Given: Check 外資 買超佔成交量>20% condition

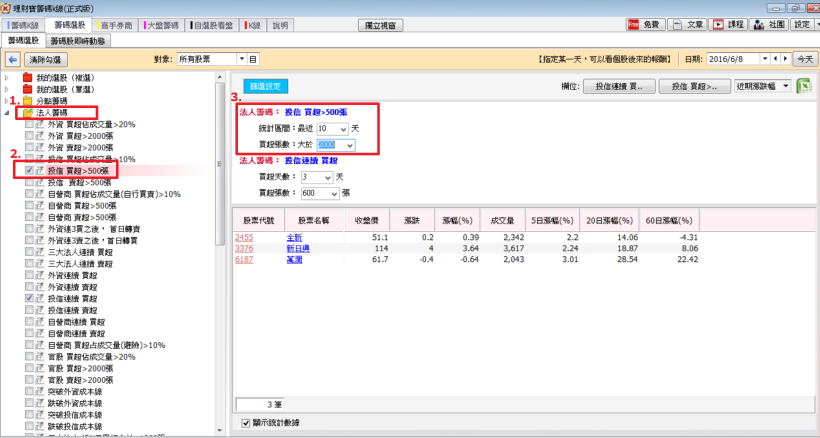Looking at the screenshot, I should (x=29, y=124).
